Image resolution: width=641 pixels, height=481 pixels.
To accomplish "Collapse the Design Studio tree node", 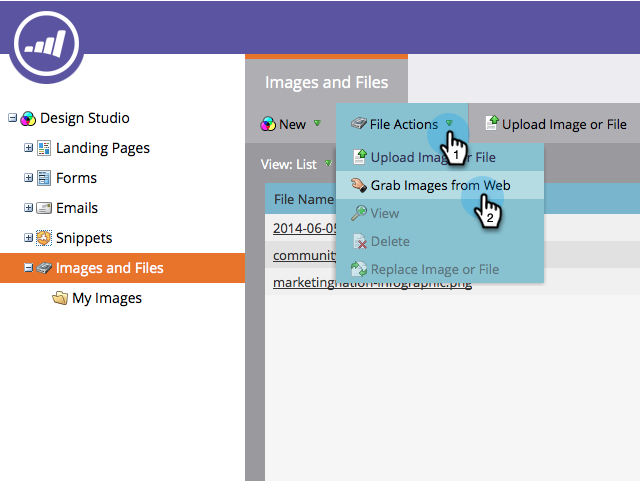I will pyautogui.click(x=12, y=118).
